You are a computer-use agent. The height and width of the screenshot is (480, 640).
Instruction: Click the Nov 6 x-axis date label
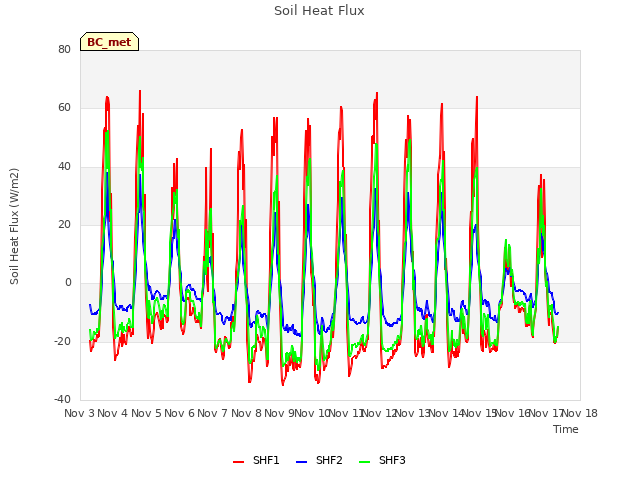tap(180, 413)
